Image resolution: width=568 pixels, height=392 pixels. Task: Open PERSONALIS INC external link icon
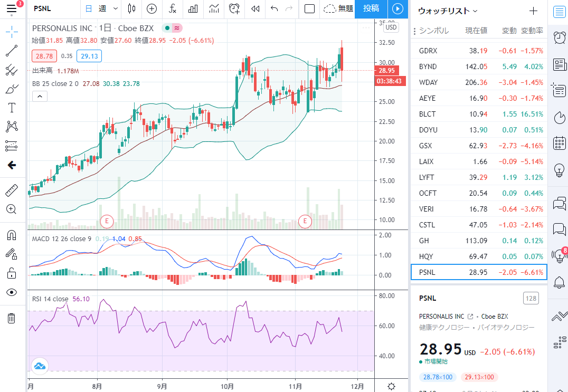pos(470,317)
